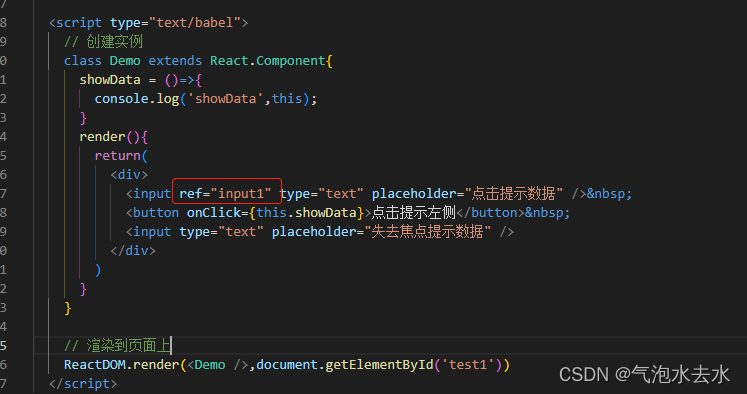The image size is (747, 394).
Task: Click the 'test1' string literal
Action: 468,364
